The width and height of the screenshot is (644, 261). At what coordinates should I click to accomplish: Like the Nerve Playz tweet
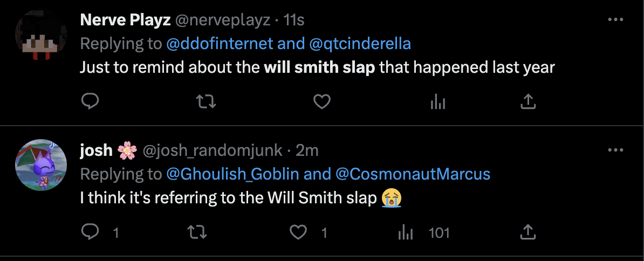322,101
